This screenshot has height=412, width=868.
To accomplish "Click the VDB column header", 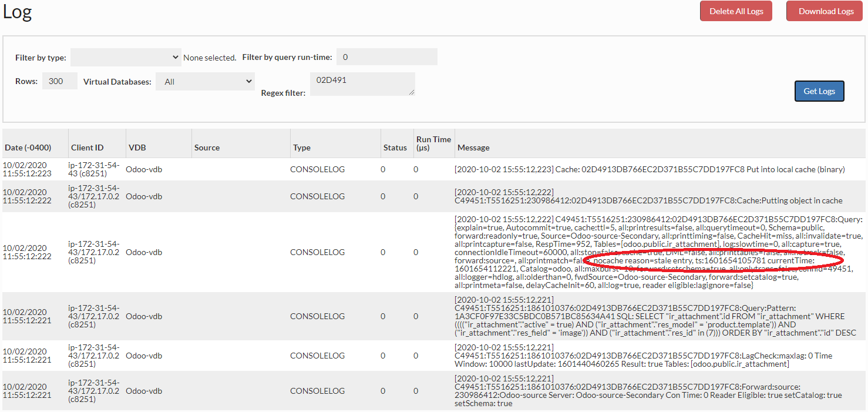I will [x=137, y=148].
